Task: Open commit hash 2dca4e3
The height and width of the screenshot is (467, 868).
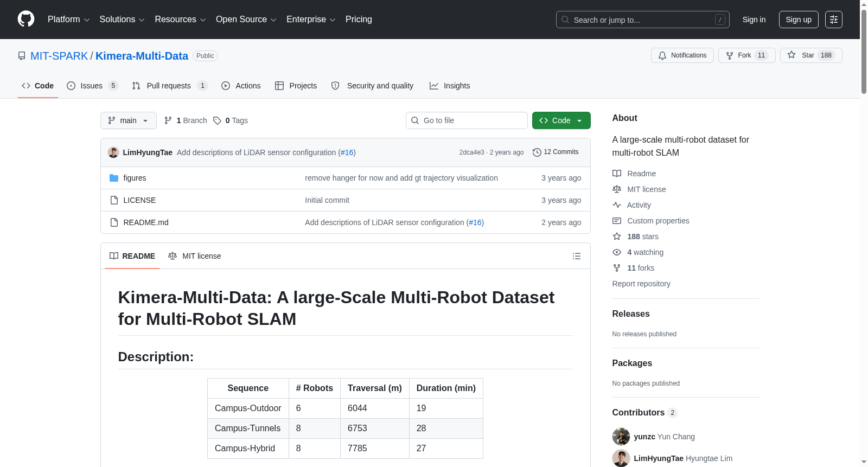Action: (471, 152)
